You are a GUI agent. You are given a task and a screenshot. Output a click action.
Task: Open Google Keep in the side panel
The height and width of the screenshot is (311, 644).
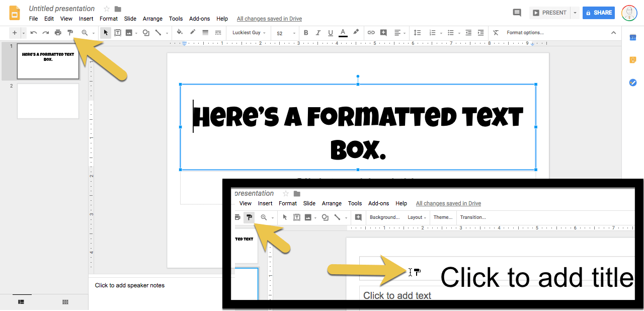pos(632,60)
